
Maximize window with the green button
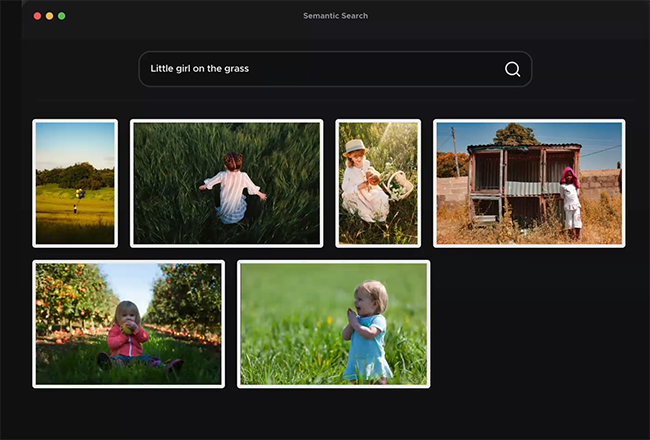click(62, 16)
